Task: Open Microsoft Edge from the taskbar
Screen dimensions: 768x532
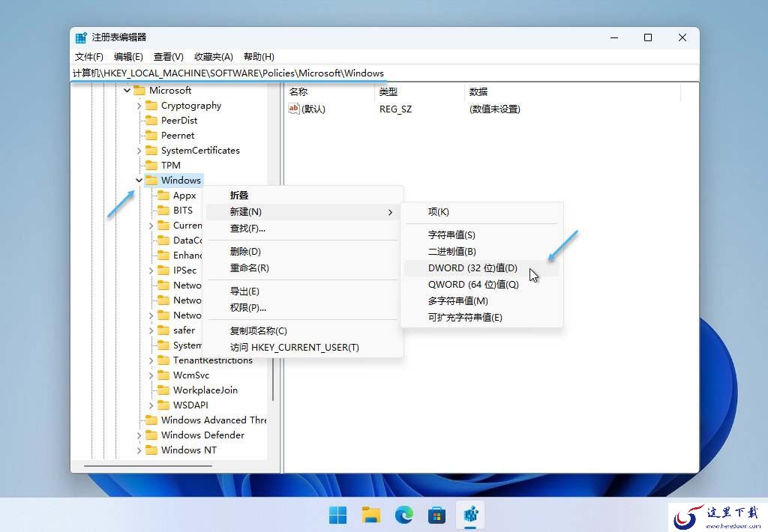Action: coord(404,515)
